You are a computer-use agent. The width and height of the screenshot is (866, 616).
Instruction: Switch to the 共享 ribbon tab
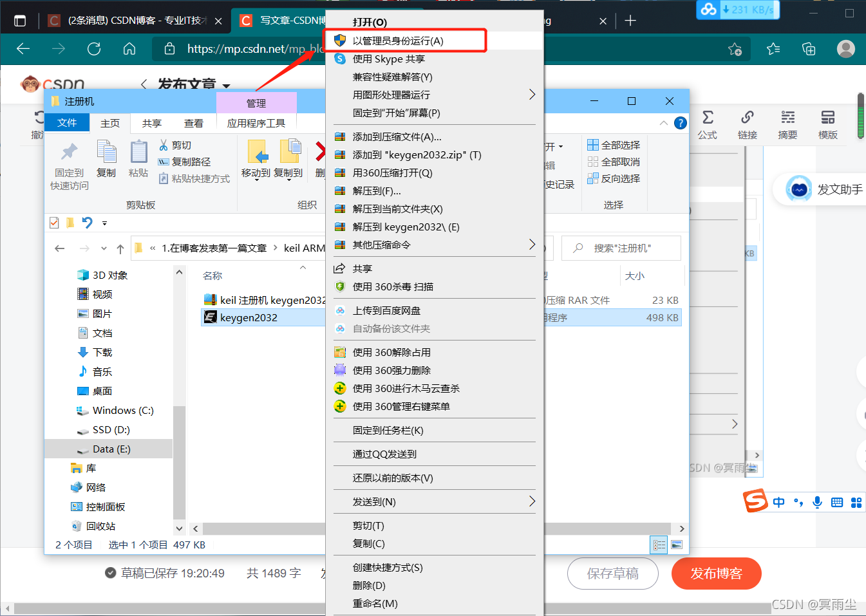152,123
